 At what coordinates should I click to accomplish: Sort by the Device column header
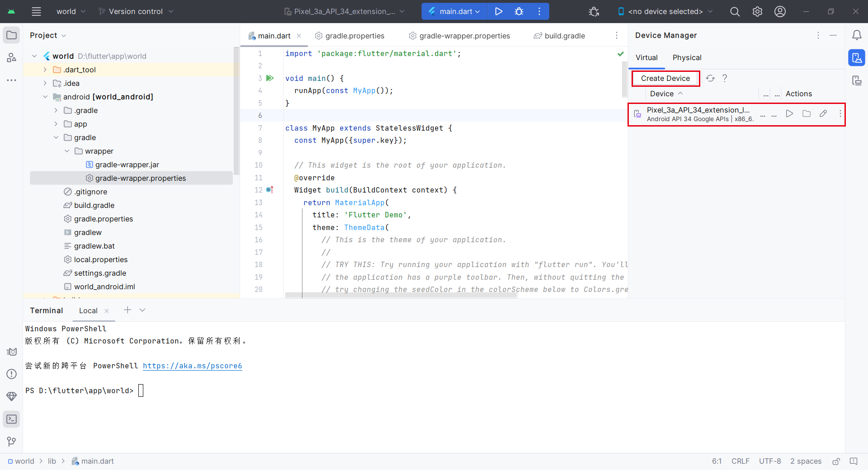(666, 94)
